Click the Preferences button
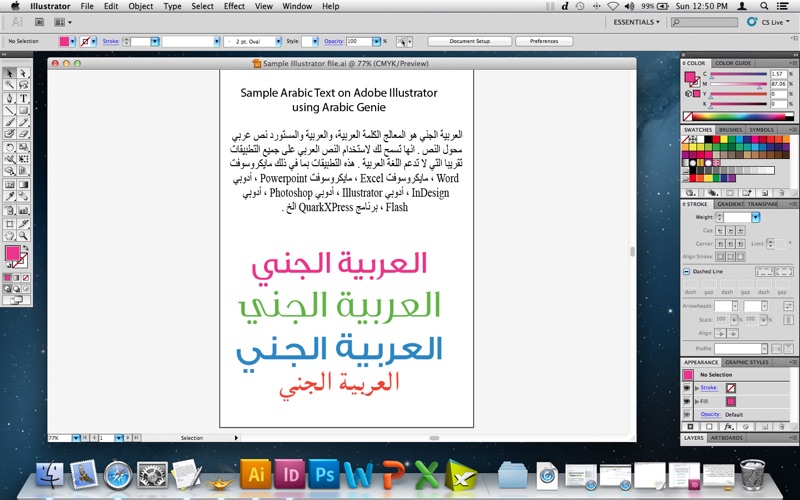The width and height of the screenshot is (800, 500). pyautogui.click(x=544, y=41)
